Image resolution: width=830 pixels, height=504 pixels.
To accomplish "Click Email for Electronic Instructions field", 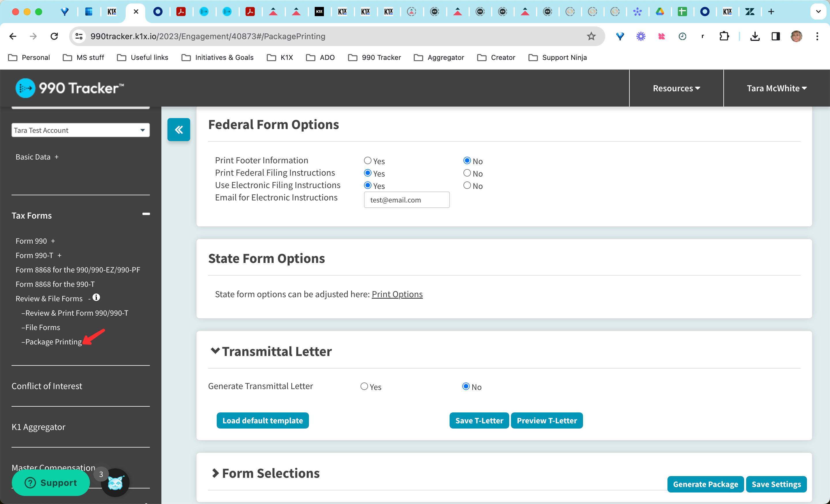I will click(x=407, y=200).
